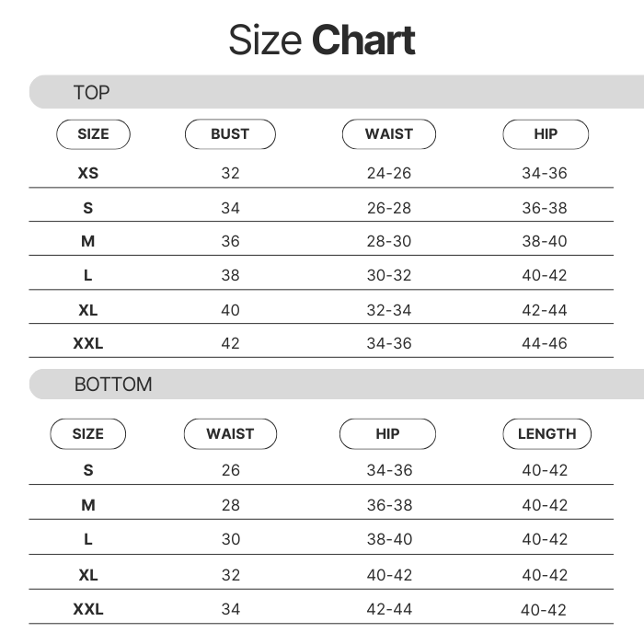Select hip range 42-44 in the BOTTOM XXL row
This screenshot has width=644, height=644.
389,609
